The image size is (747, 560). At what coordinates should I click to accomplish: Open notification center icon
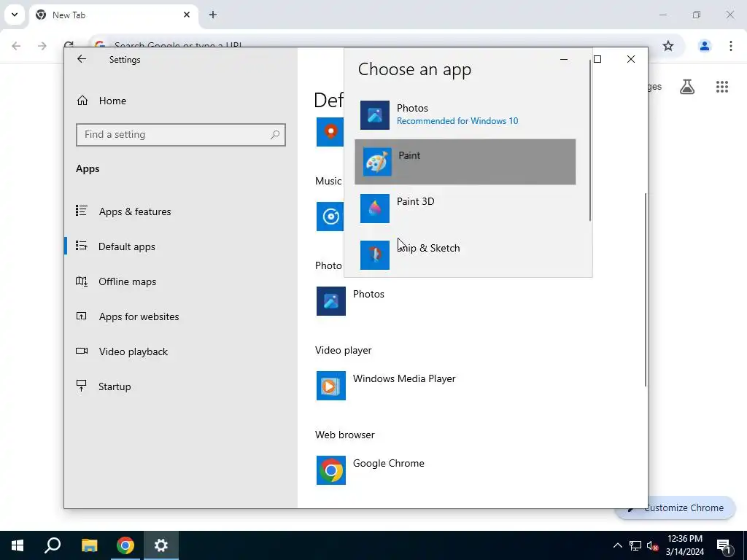[x=724, y=546]
